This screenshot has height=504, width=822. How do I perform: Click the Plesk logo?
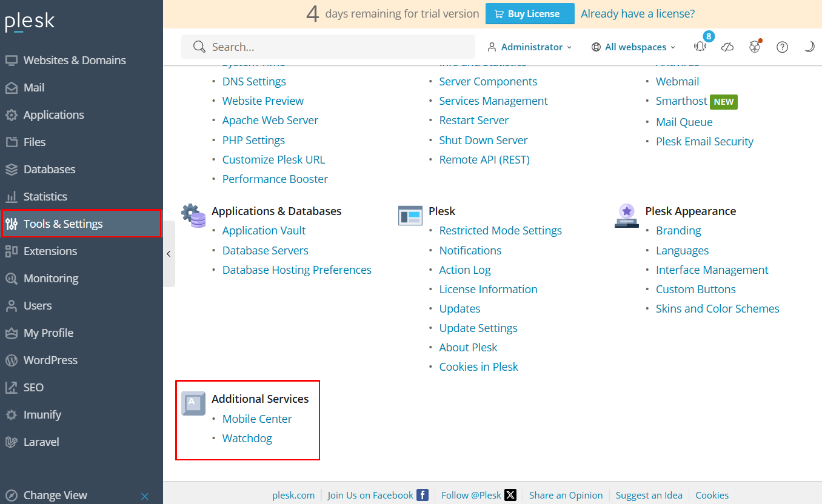click(x=30, y=22)
